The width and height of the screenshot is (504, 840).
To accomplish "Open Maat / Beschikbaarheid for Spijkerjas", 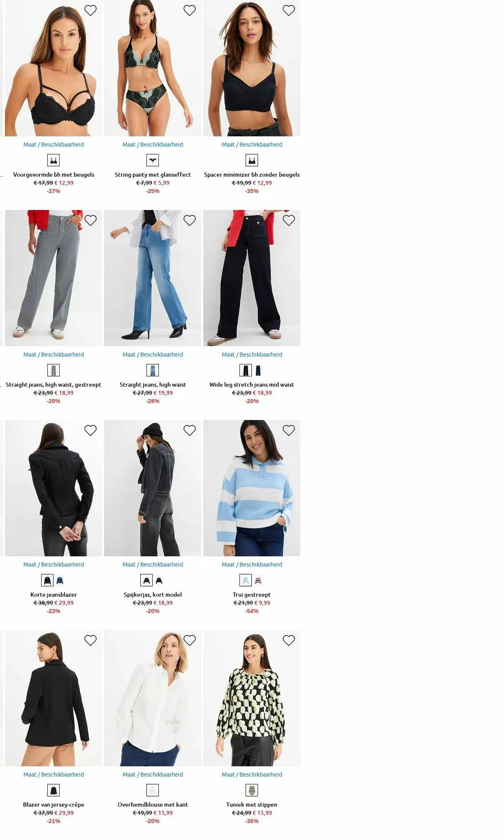I will (x=153, y=564).
